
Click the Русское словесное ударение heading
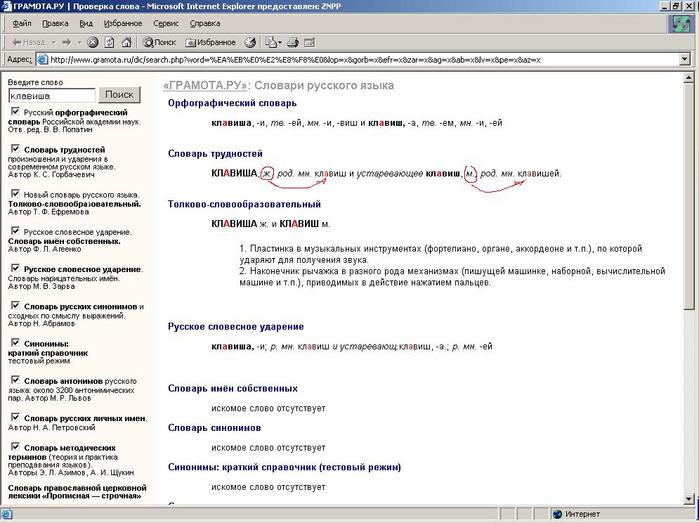[x=236, y=326]
